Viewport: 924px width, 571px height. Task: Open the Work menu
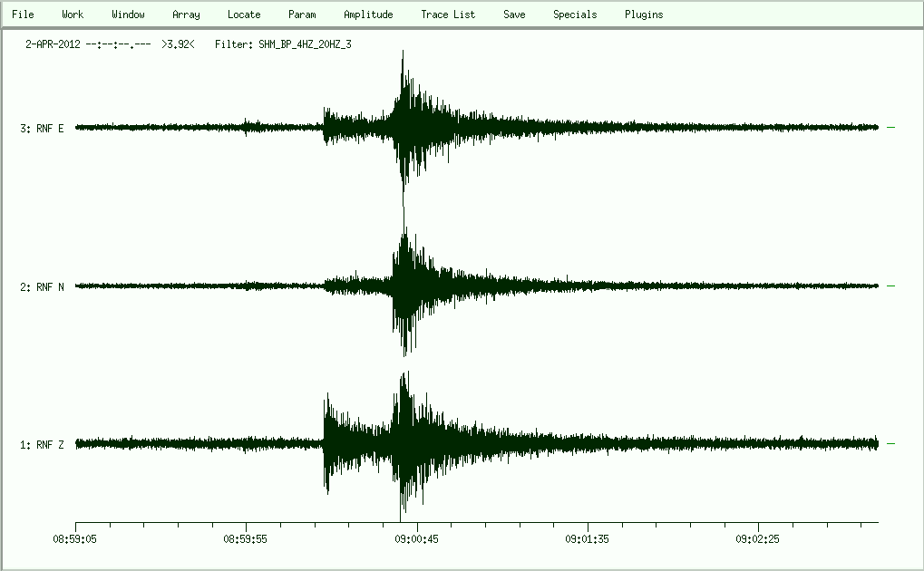pyautogui.click(x=73, y=15)
